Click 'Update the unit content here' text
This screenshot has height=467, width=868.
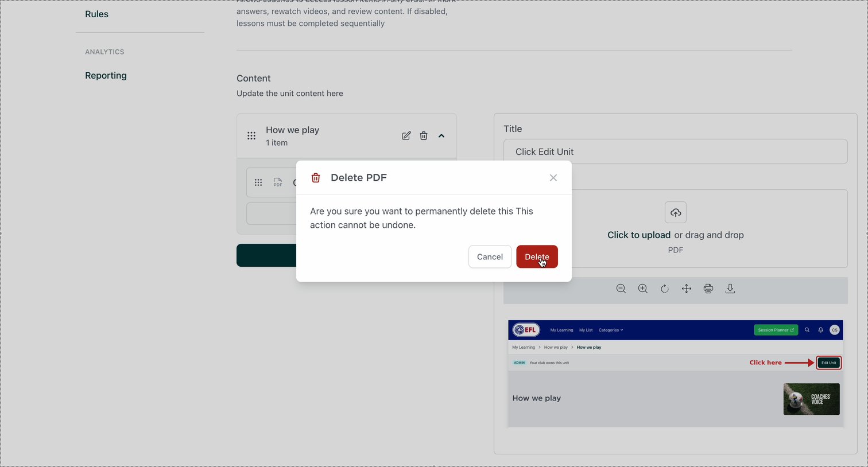point(290,94)
